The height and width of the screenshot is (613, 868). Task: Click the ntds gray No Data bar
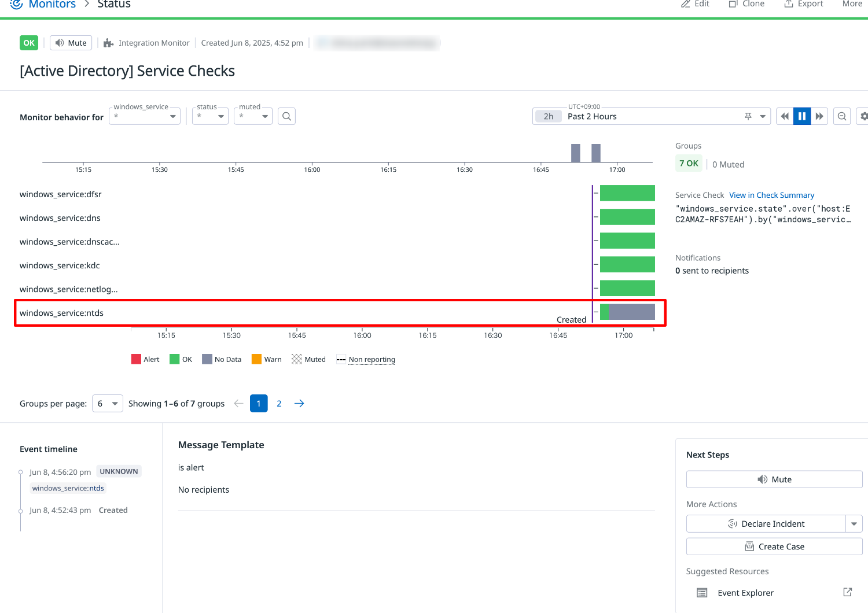[x=631, y=312]
